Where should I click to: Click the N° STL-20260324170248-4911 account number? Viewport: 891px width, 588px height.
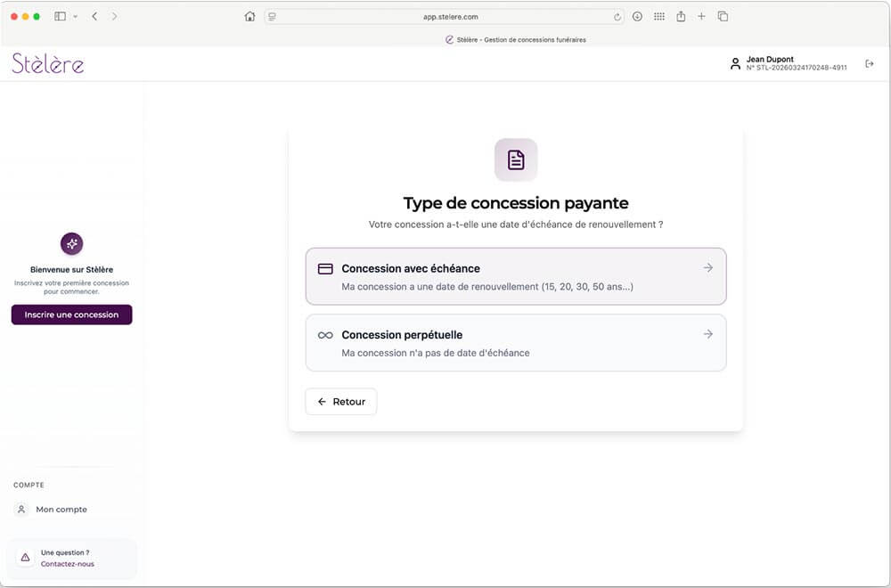coord(797,68)
